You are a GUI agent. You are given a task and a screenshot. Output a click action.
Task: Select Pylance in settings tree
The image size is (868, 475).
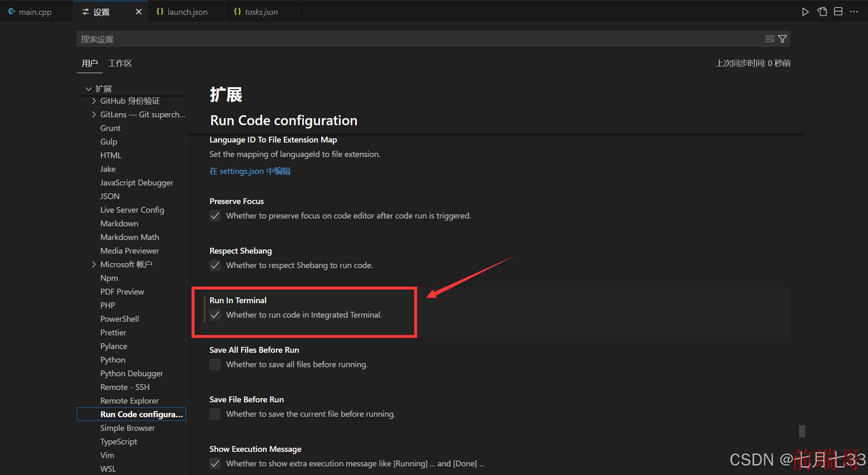pyautogui.click(x=131, y=346)
